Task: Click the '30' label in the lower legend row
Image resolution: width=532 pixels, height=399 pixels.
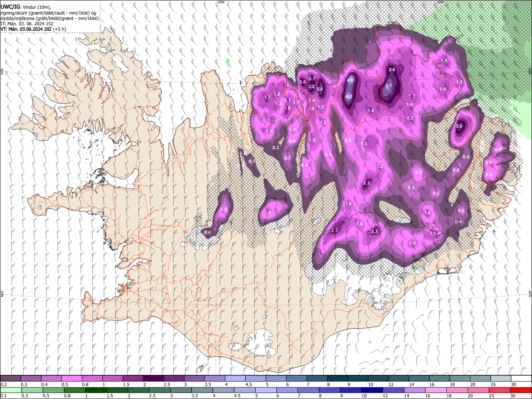Action: point(514,396)
